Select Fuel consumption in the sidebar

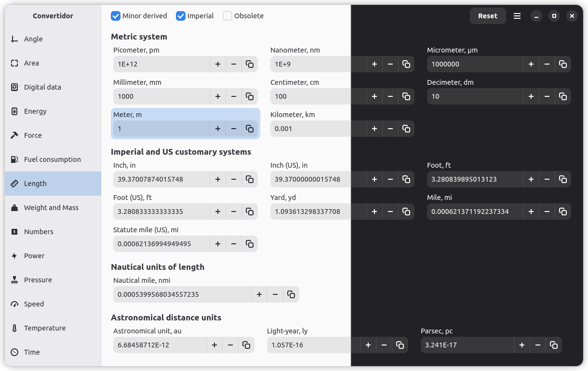point(52,159)
